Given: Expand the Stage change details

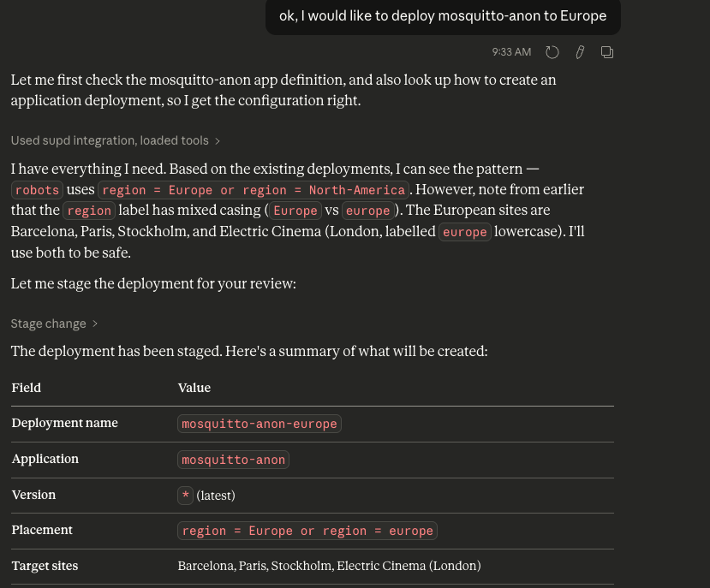Looking at the screenshot, I should pos(54,324).
